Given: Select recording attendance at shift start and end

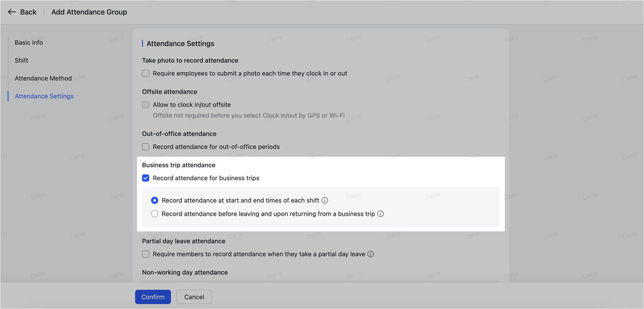Looking at the screenshot, I should coord(154,200).
